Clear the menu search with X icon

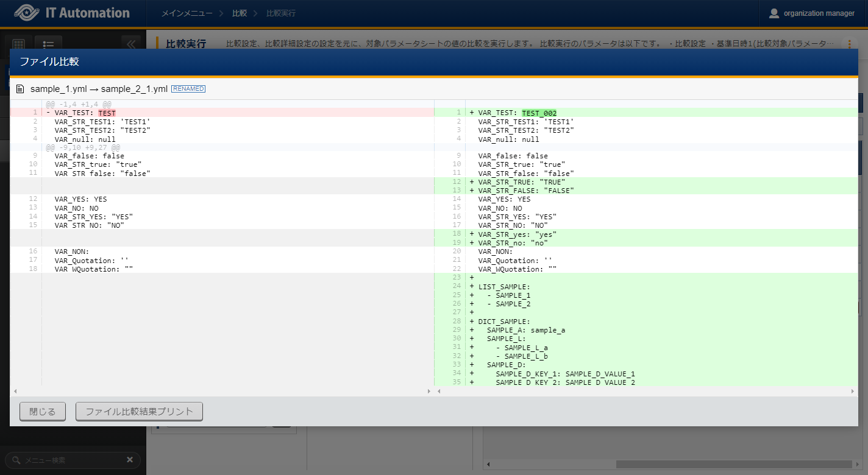[x=130, y=460]
